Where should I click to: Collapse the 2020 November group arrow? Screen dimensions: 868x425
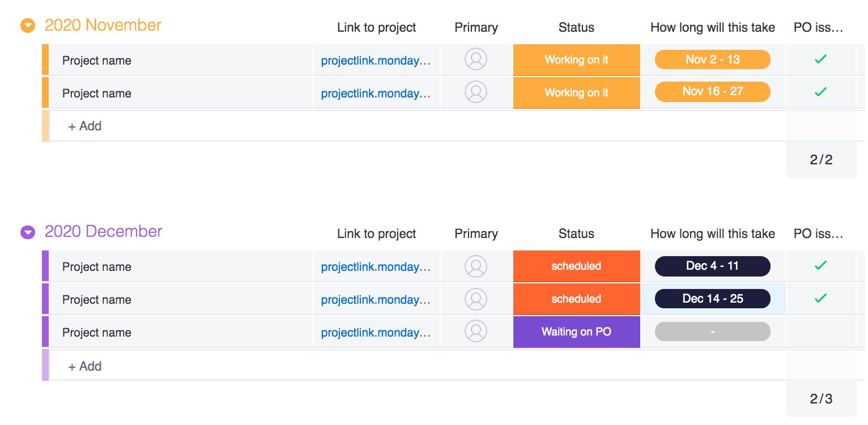click(28, 26)
